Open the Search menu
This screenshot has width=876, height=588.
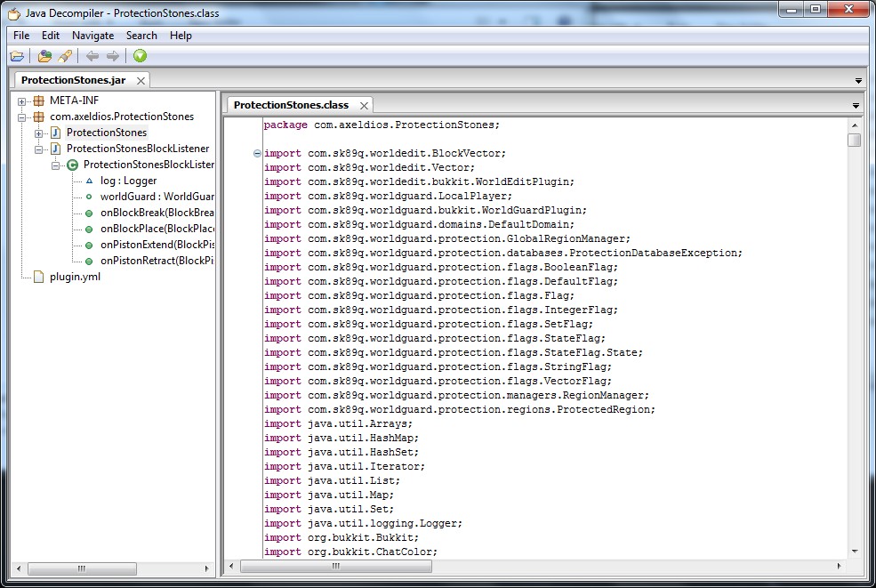[x=141, y=36]
